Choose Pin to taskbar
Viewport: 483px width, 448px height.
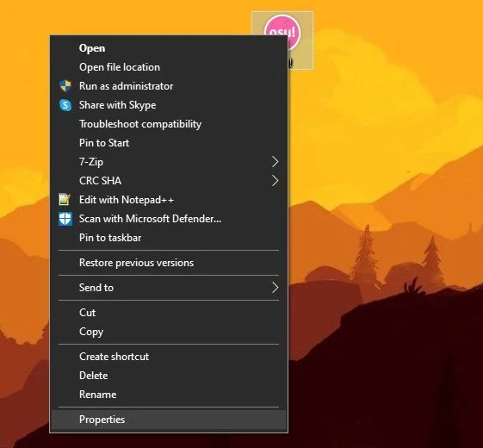pos(169,238)
